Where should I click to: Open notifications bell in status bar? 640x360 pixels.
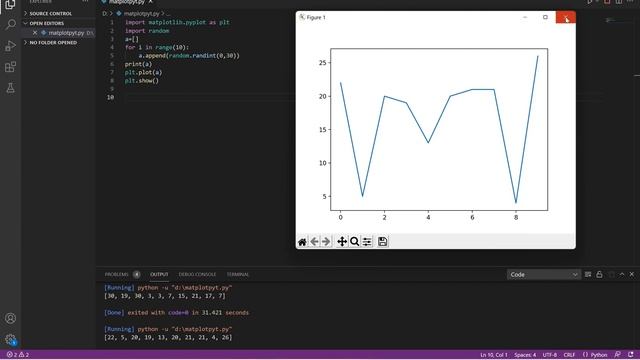tap(631, 355)
